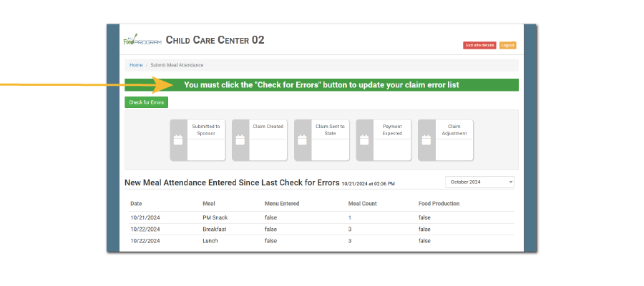Click the red Exit site details button
644x286 pixels.
point(479,45)
